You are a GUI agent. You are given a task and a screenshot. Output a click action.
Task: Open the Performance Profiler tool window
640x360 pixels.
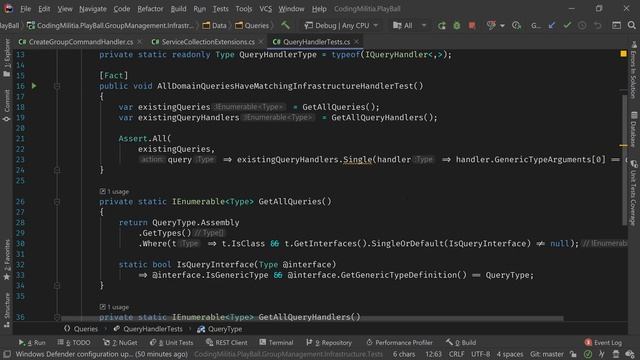pos(399,342)
